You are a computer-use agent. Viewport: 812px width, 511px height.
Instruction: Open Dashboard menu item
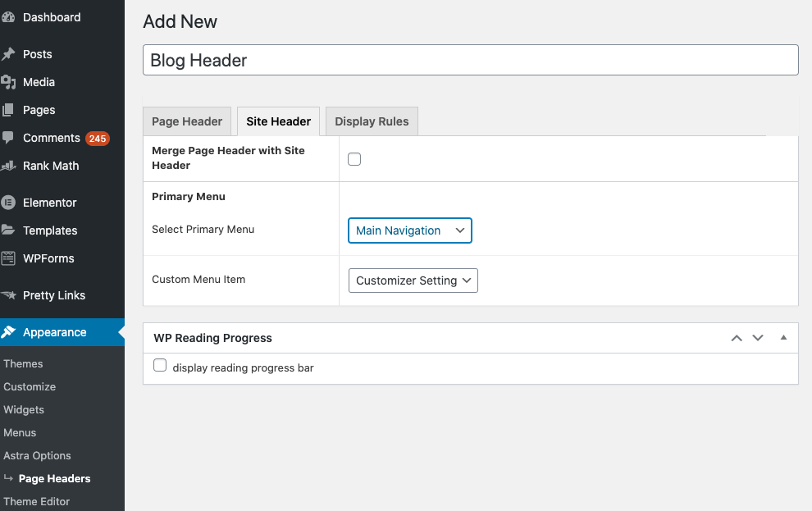52,17
